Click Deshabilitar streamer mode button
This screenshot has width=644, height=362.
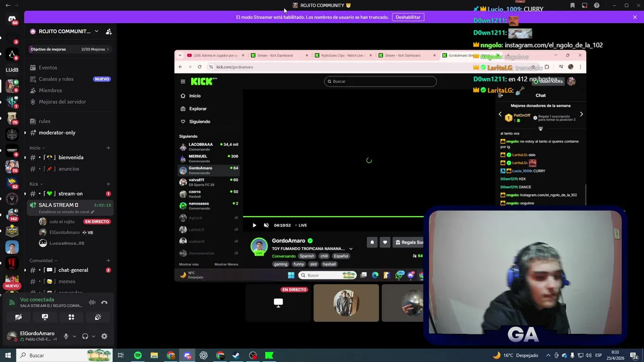[x=408, y=17]
